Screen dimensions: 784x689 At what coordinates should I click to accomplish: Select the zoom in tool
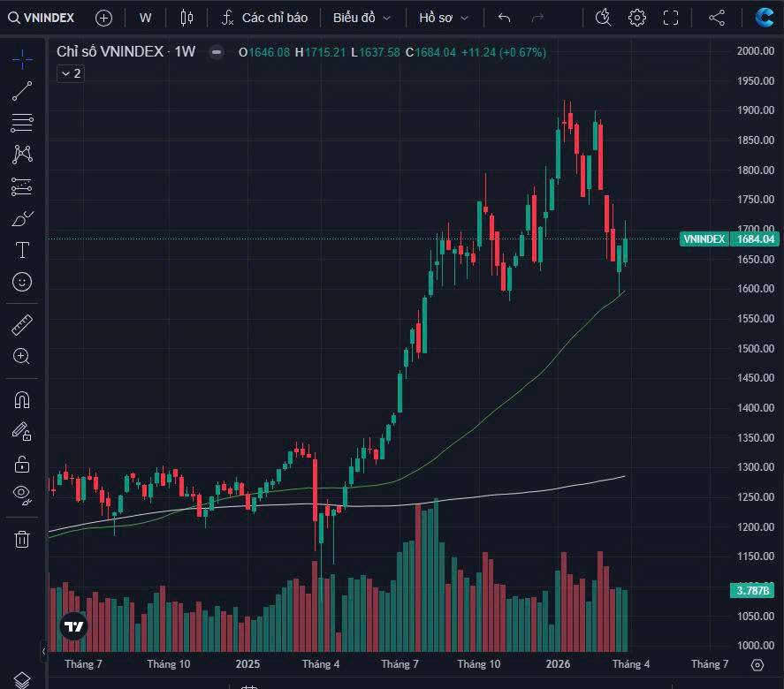(x=22, y=356)
